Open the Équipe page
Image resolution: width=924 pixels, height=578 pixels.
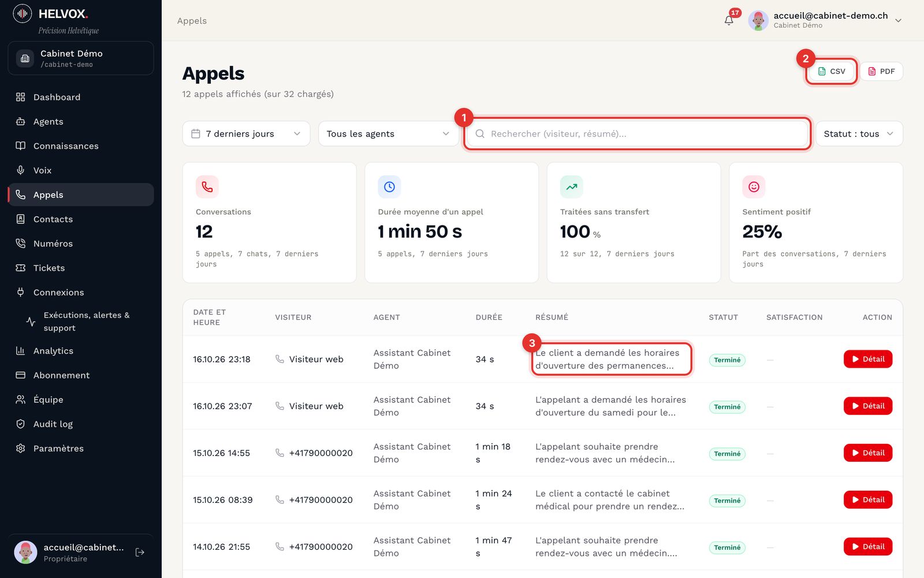81,399
